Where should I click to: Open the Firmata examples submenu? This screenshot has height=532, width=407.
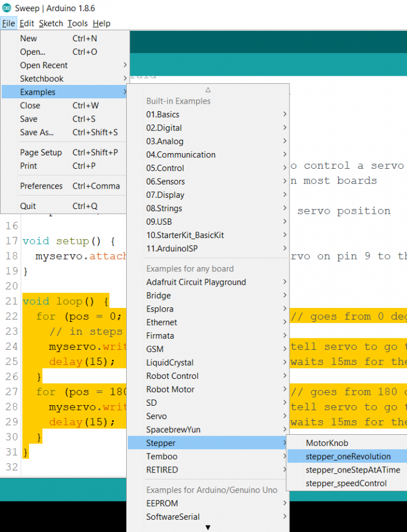[x=208, y=335]
